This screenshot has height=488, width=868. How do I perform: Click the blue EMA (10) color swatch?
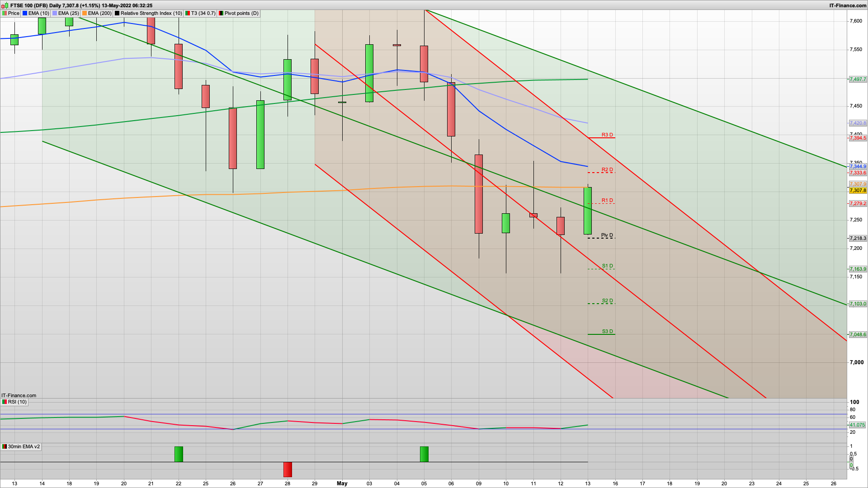pos(25,14)
